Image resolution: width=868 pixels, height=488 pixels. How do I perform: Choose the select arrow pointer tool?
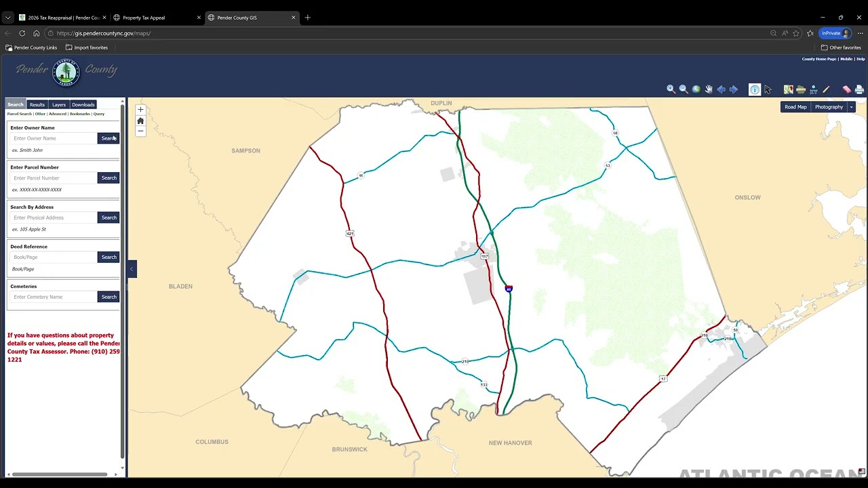pyautogui.click(x=768, y=89)
